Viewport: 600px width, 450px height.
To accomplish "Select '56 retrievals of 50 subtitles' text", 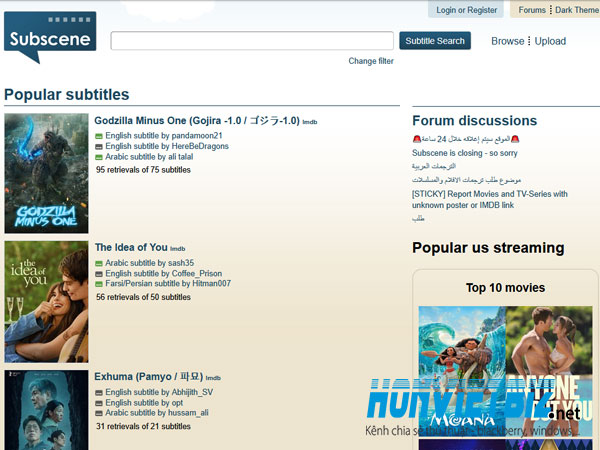I will [x=143, y=297].
